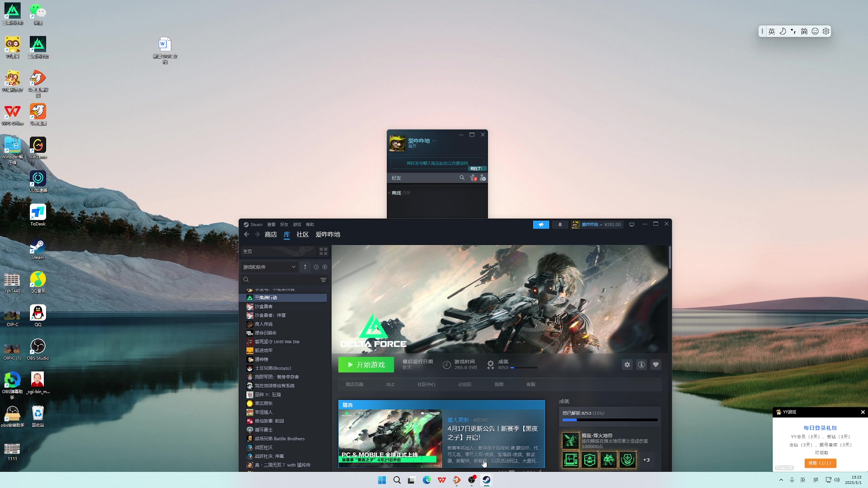Click 领取 (1/1) in the YY游戏 popup
Viewport: 868px width, 488px height.
pos(820,463)
